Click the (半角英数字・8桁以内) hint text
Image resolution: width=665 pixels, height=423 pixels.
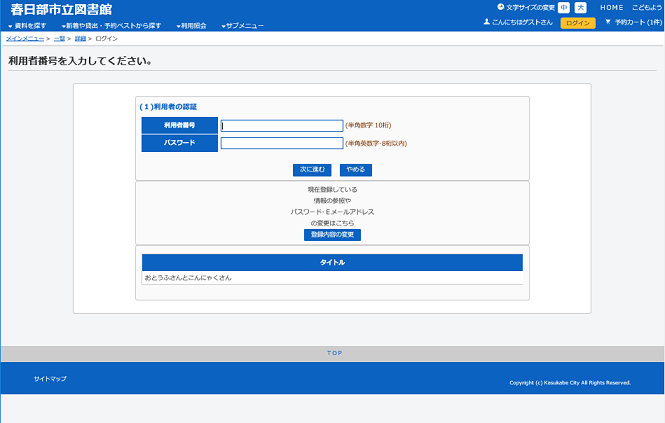click(376, 143)
